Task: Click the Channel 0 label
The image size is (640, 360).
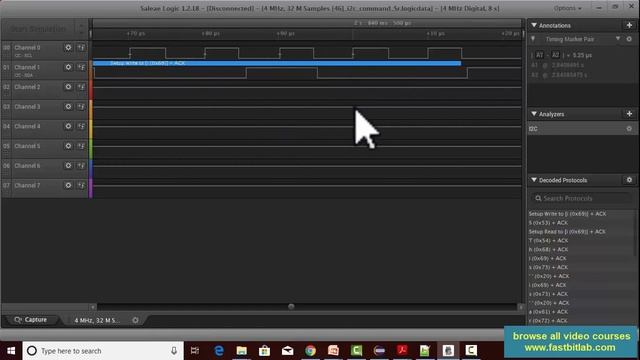Action: [27, 47]
